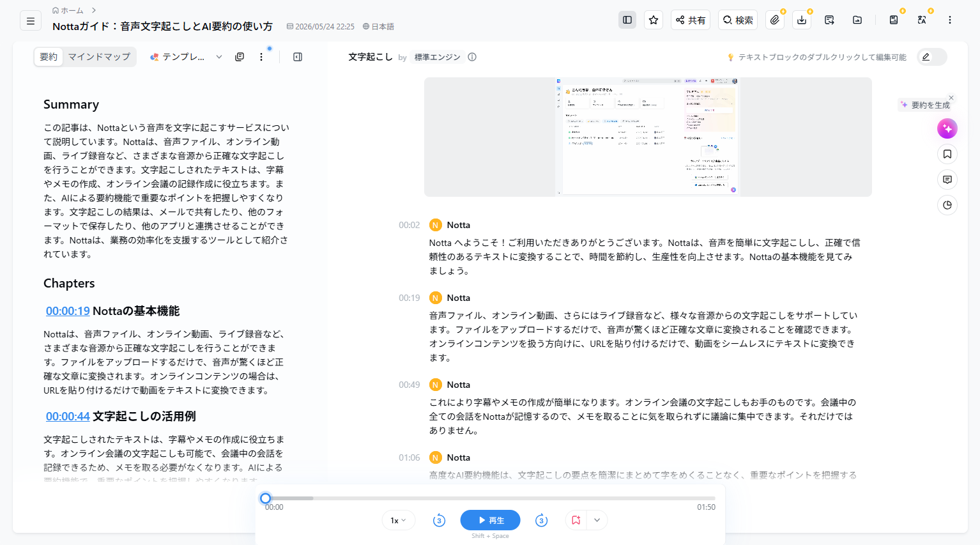Open chapter link 00:00:44
The height and width of the screenshot is (545, 980).
click(x=68, y=417)
